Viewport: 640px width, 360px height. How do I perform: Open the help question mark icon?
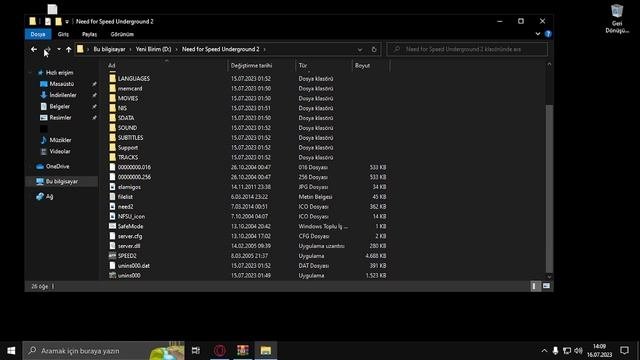[x=548, y=34]
